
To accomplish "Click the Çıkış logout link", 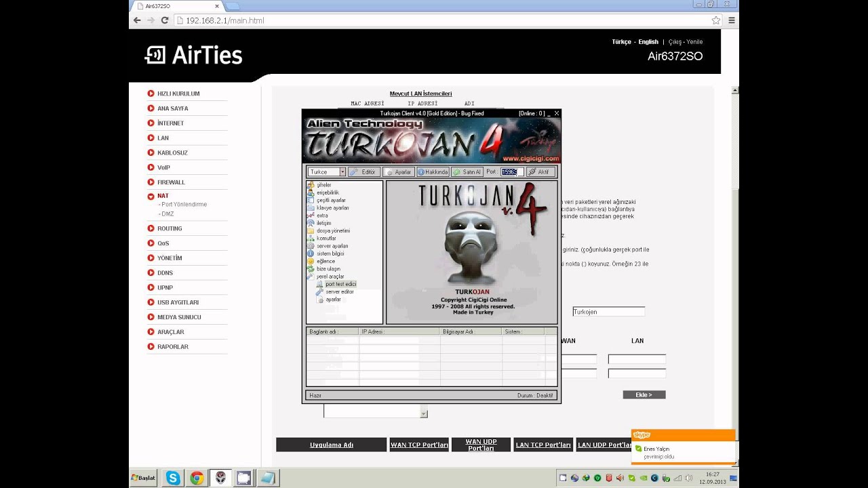I will coord(675,42).
